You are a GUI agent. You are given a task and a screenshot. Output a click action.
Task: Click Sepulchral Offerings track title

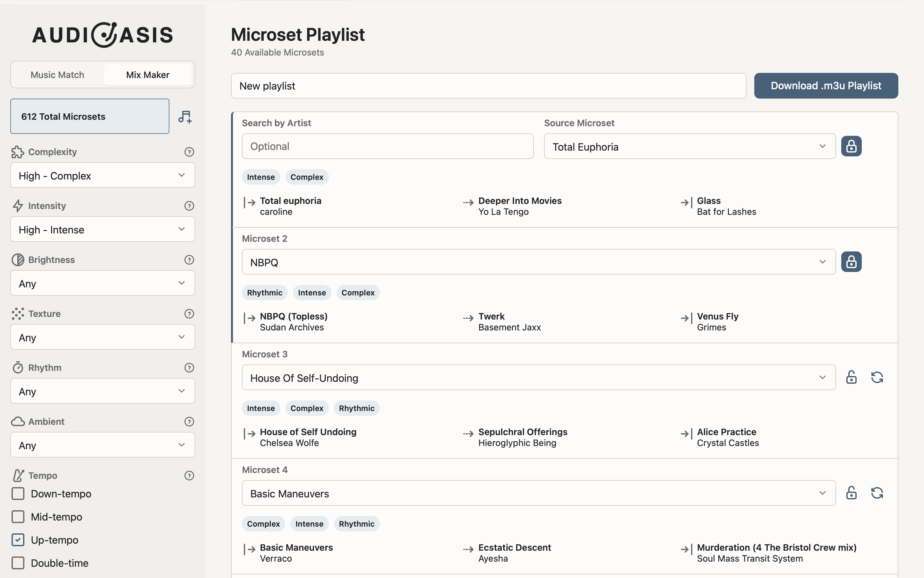[523, 432]
